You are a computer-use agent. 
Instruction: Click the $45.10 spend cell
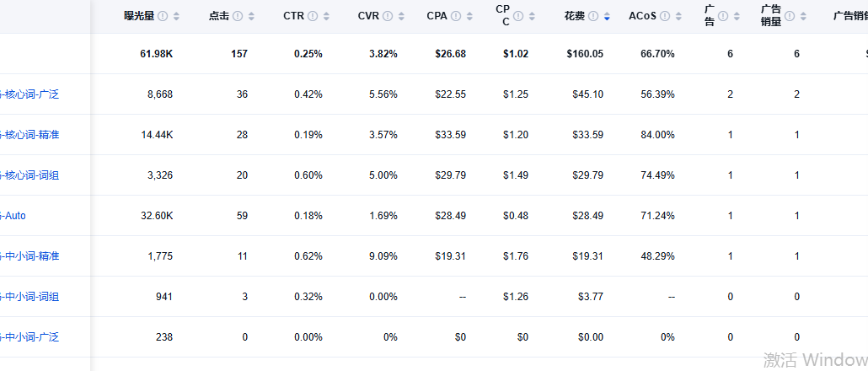tap(587, 94)
